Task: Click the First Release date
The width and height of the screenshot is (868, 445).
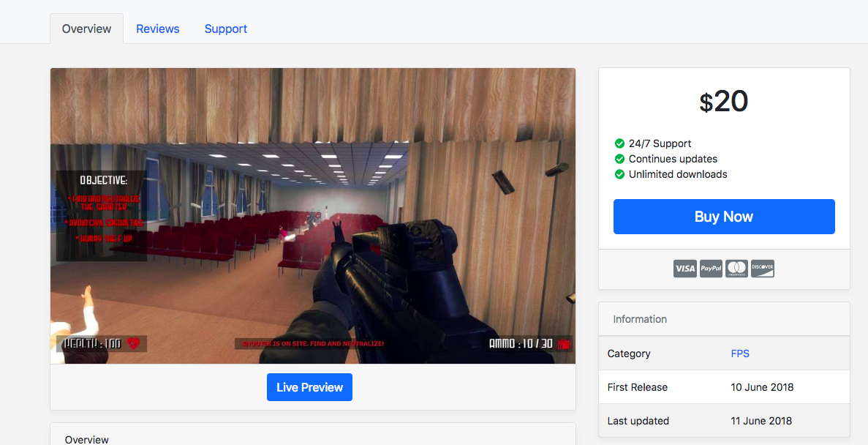Action: click(x=763, y=387)
